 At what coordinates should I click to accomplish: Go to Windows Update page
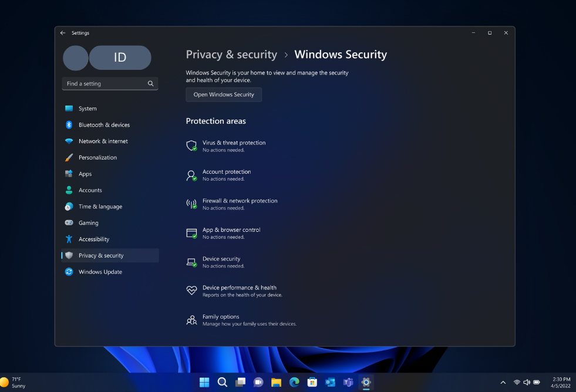pyautogui.click(x=110, y=272)
